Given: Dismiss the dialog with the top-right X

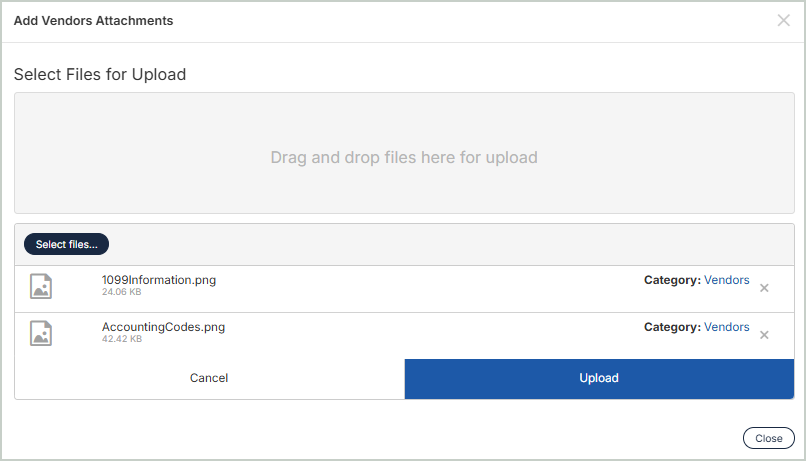Looking at the screenshot, I should (783, 21).
